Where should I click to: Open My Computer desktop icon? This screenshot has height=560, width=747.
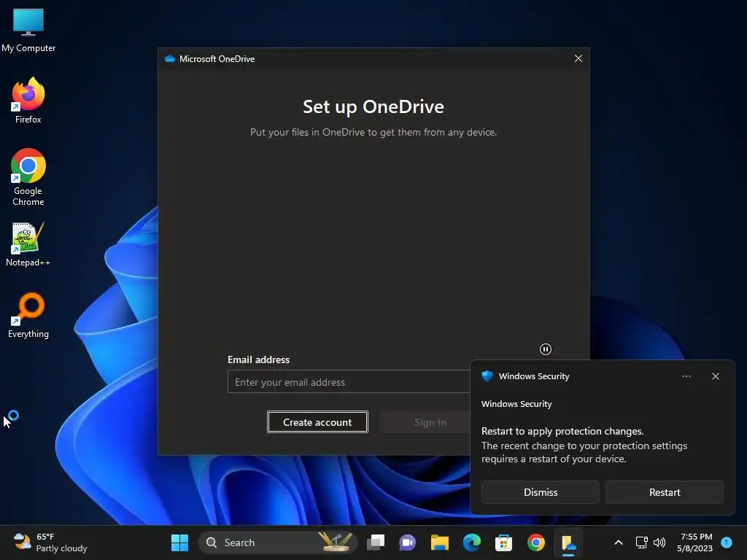(x=28, y=30)
